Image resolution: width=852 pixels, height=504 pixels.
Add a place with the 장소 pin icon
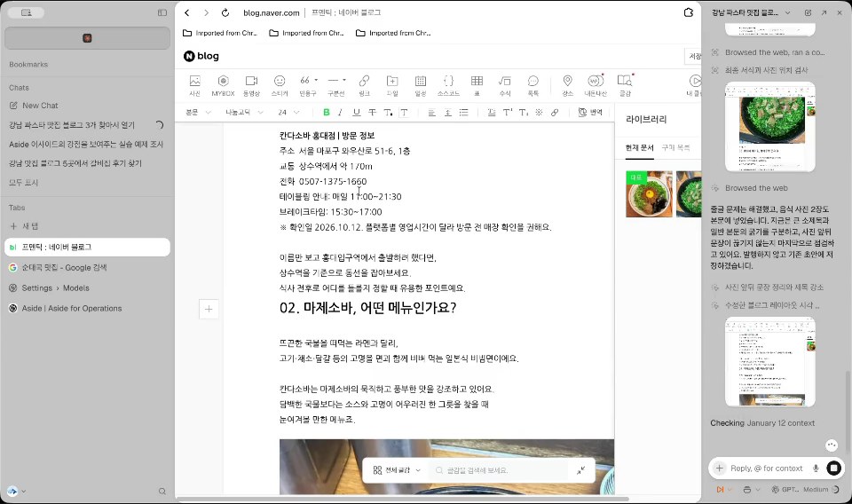pos(567,85)
